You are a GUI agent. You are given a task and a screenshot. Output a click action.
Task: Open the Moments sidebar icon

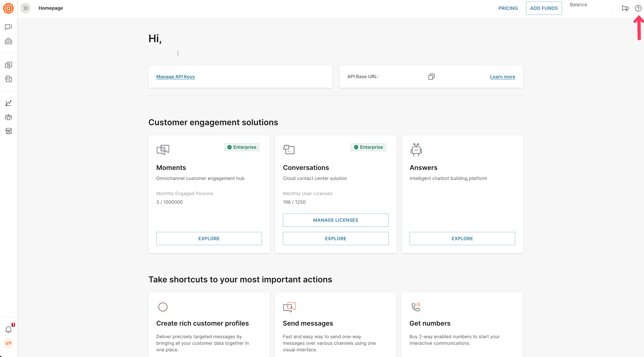(x=9, y=65)
